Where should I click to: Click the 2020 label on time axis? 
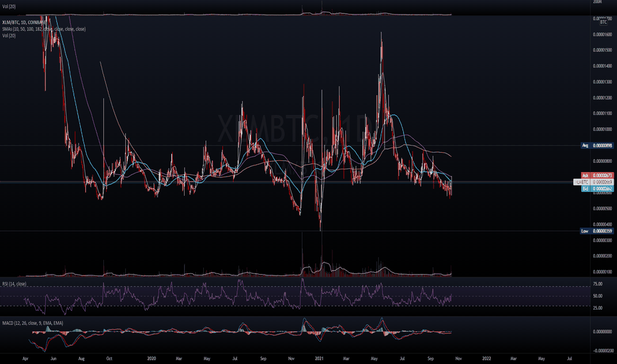pyautogui.click(x=152, y=359)
